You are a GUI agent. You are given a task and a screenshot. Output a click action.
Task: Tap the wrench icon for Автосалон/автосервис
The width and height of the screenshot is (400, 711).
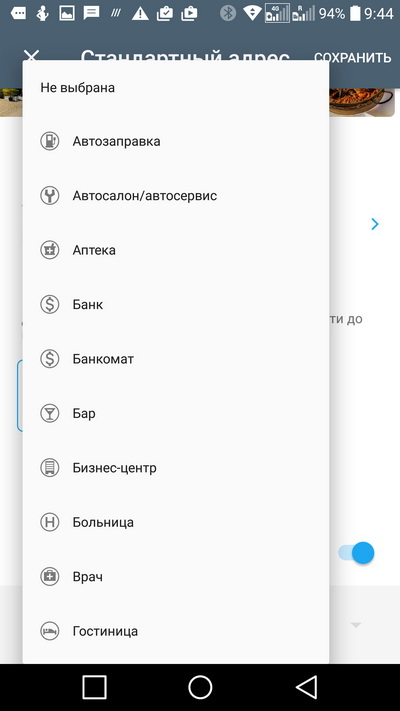click(x=49, y=195)
